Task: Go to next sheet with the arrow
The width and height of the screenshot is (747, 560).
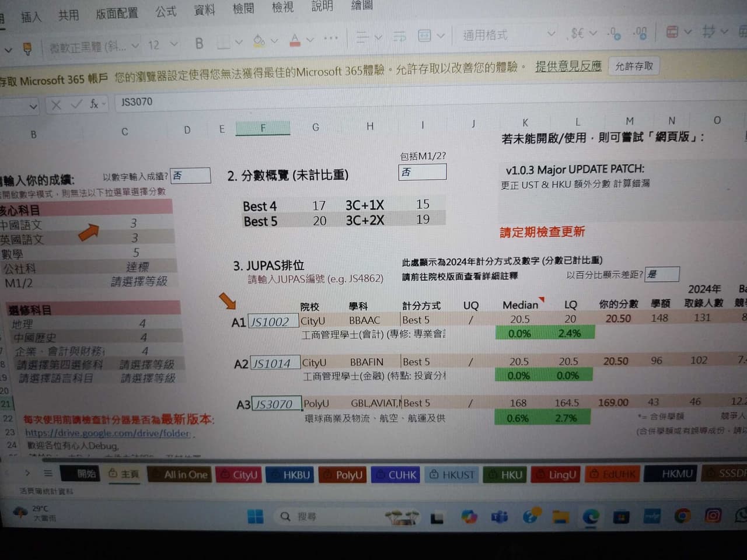Action: click(x=27, y=473)
